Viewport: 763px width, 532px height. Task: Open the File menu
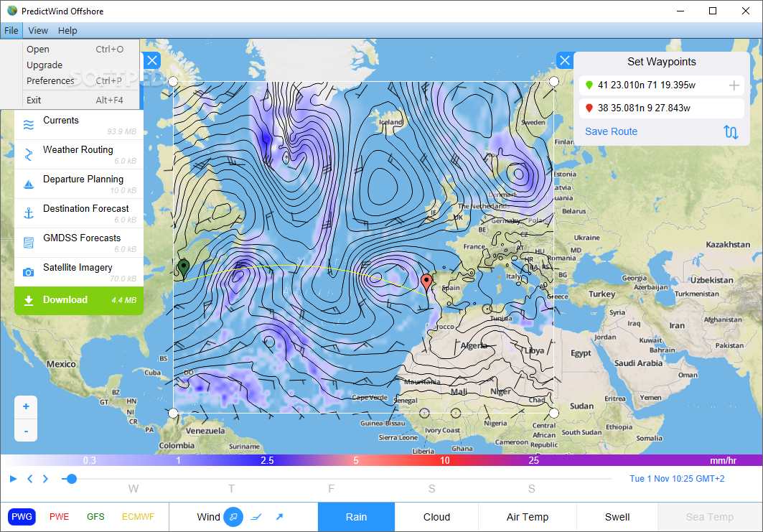point(11,30)
